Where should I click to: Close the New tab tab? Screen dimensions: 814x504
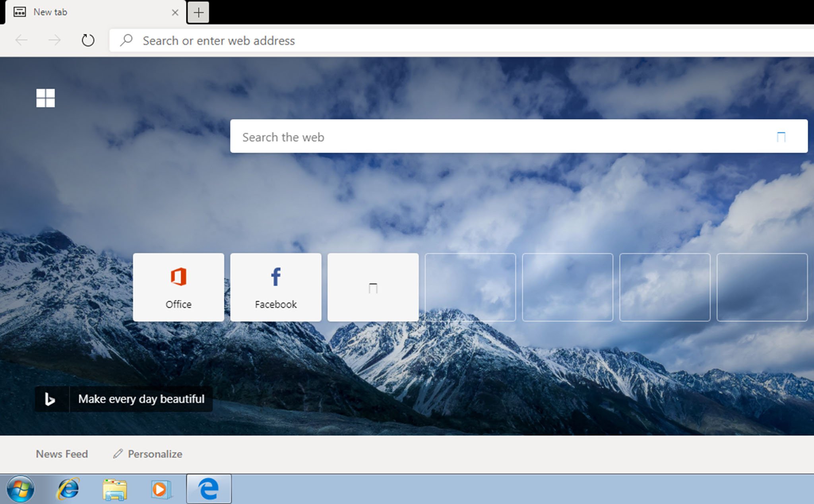(175, 12)
